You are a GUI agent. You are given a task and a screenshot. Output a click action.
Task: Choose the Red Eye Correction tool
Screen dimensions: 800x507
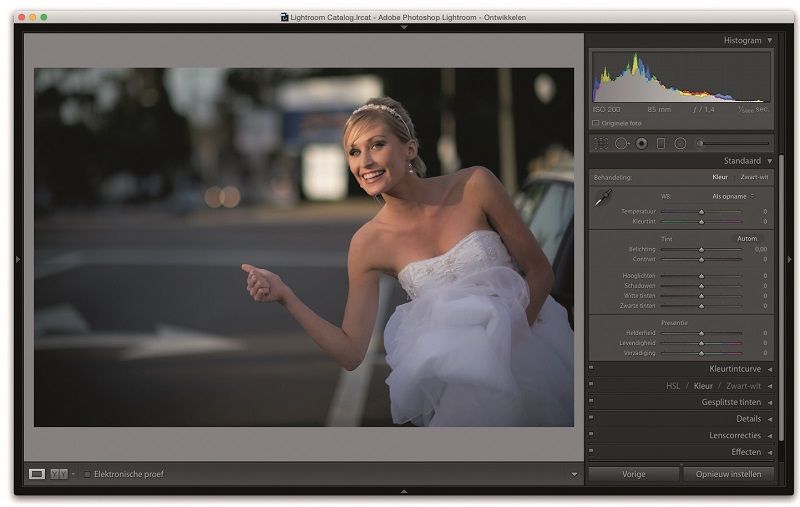[x=641, y=144]
